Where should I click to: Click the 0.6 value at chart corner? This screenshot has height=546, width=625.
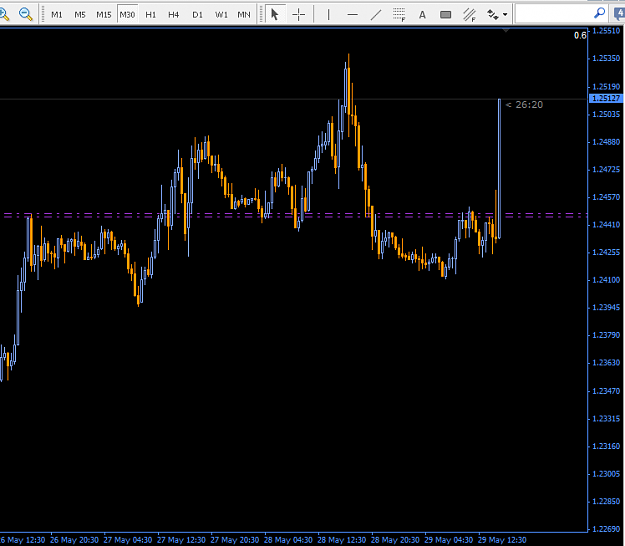pyautogui.click(x=580, y=35)
